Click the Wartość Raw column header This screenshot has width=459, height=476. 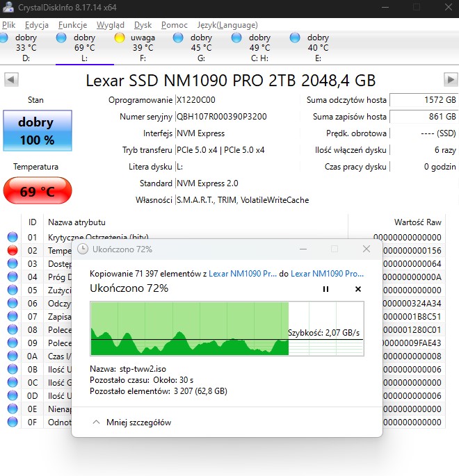pyautogui.click(x=417, y=222)
